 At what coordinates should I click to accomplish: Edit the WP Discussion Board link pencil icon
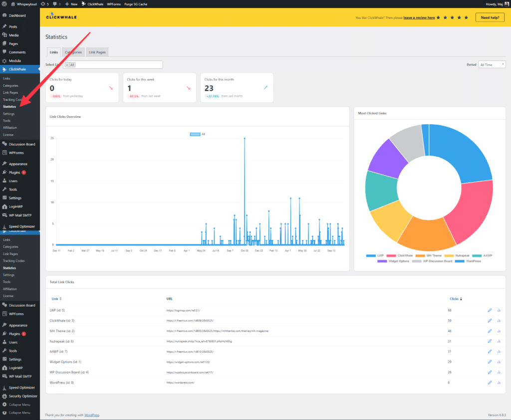(490, 372)
